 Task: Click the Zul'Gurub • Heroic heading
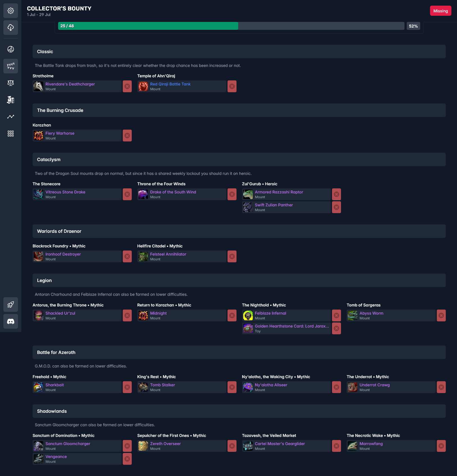tap(260, 184)
